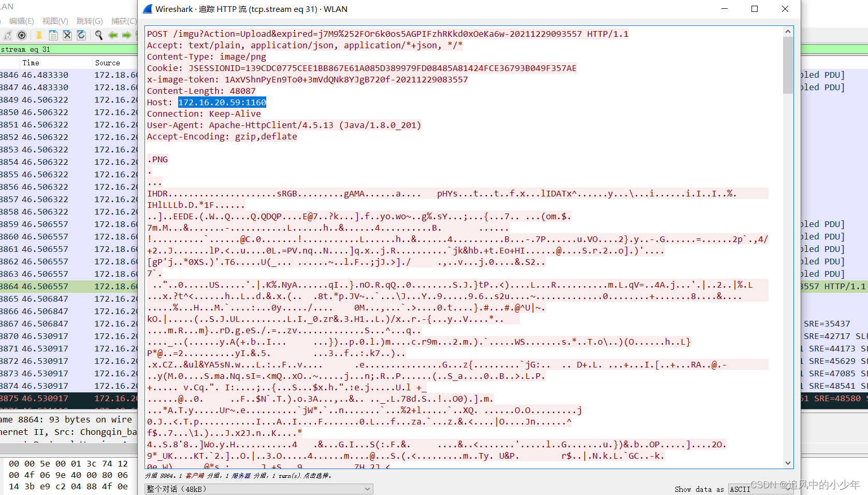The image size is (868, 495).
Task: Select packet row 8859 at 46.506557
Action: coord(68,224)
